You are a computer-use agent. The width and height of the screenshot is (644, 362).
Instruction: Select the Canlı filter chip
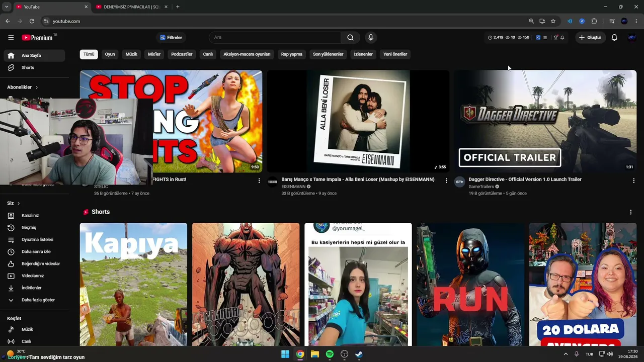tap(208, 54)
